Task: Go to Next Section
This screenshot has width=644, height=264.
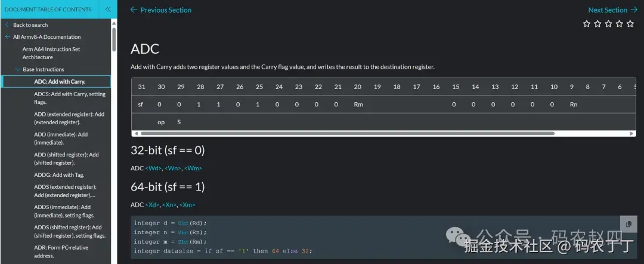Action: click(x=612, y=10)
